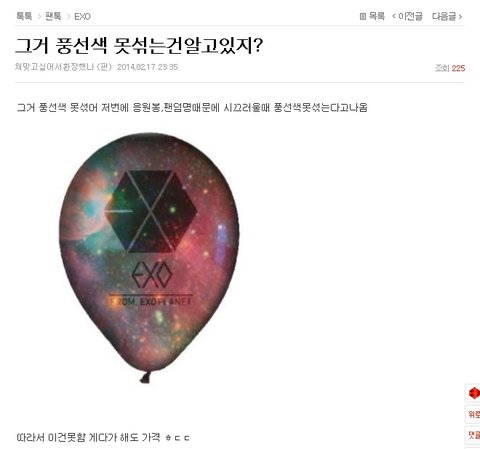Viewport: 480px width, 449px height.
Task: Click the post timestamp 2014.02.17 23:35
Action: pos(147,67)
